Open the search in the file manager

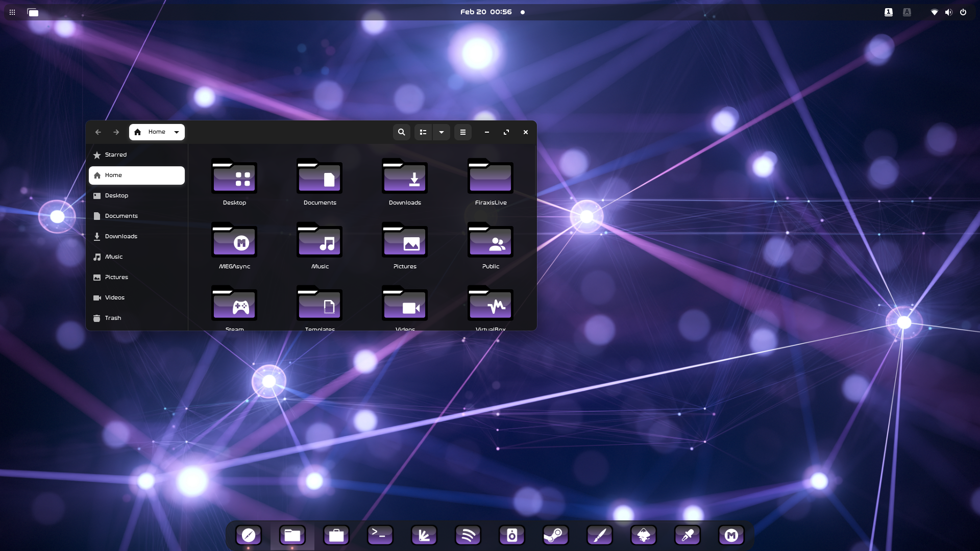[x=402, y=132]
